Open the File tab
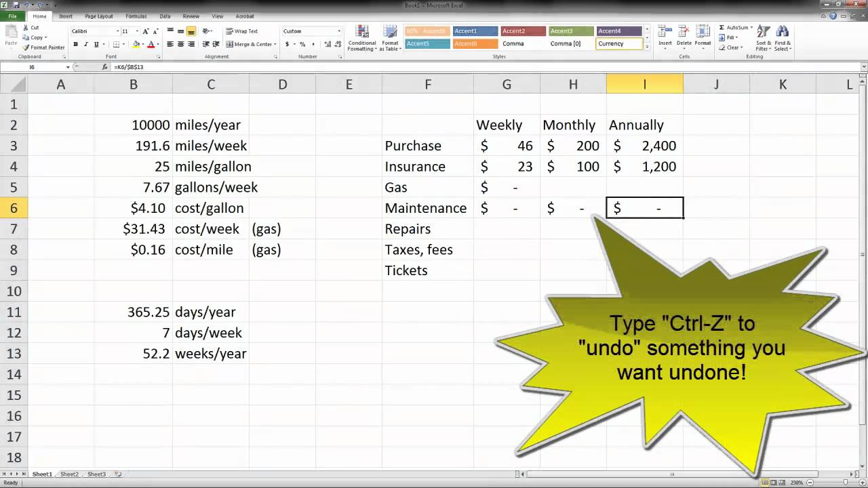This screenshot has width=868, height=488. tap(12, 16)
